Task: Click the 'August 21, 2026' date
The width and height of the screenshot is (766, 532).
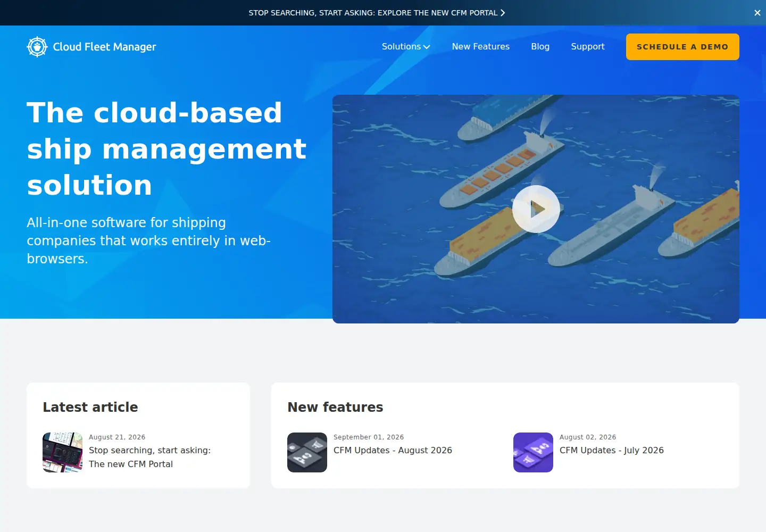Action: pos(117,437)
